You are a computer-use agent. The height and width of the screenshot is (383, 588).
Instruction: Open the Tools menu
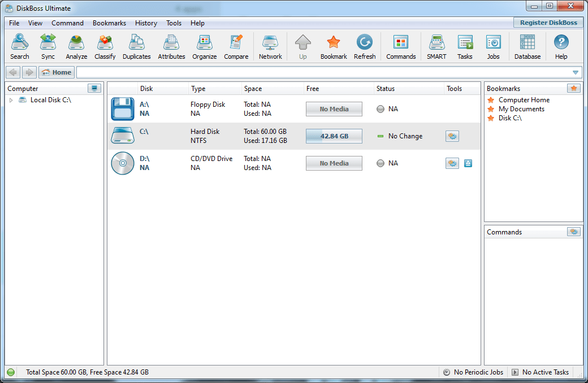(174, 23)
